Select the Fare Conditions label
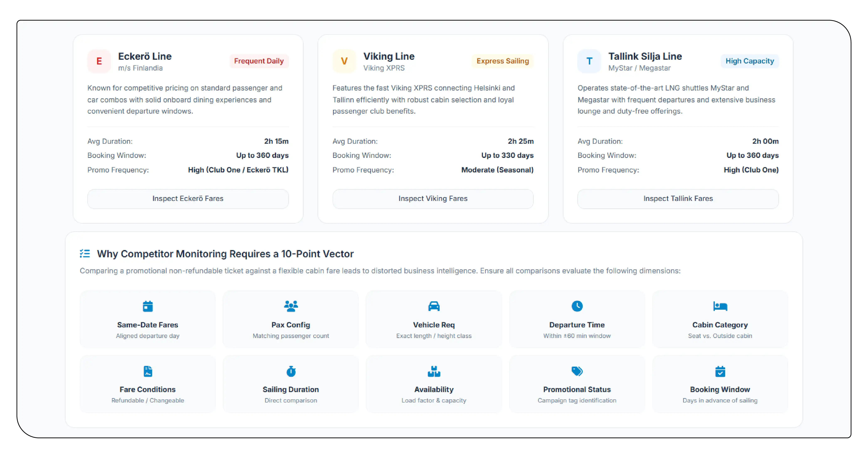Image resolution: width=868 pixels, height=458 pixels. pyautogui.click(x=148, y=390)
